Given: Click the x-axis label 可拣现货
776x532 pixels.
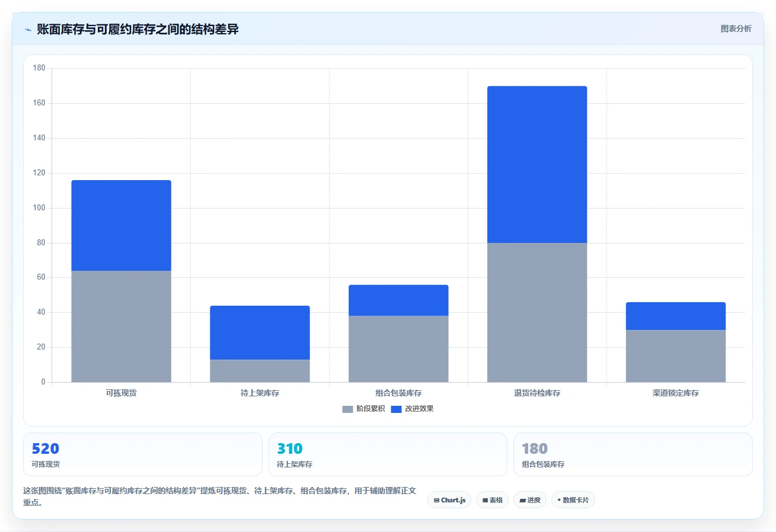Looking at the screenshot, I should pos(121,393).
